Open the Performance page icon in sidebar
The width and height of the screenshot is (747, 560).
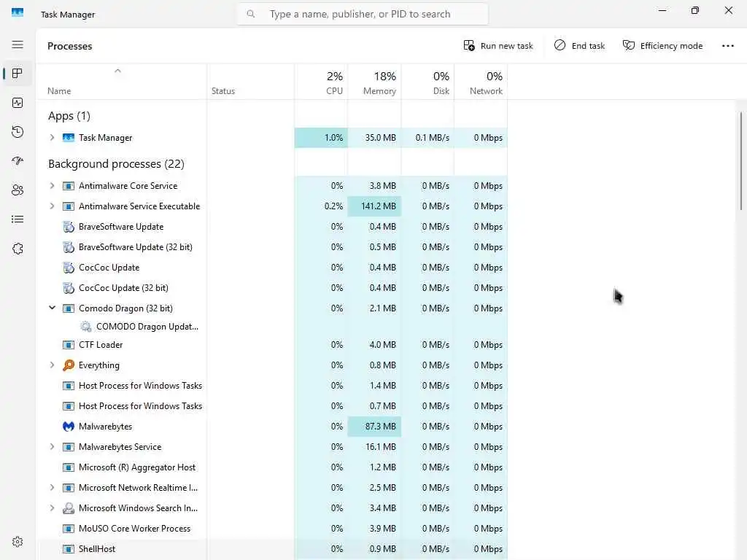18,103
